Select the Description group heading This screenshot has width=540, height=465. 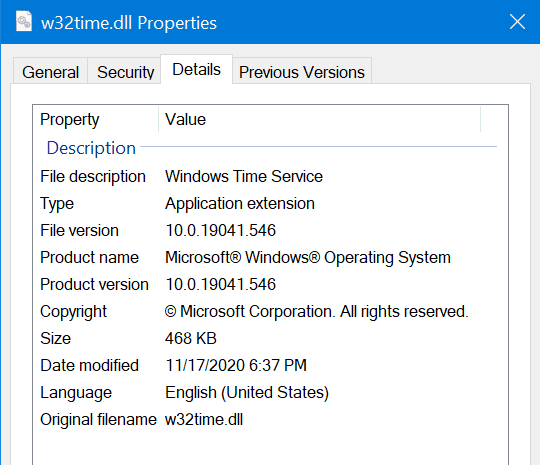[x=91, y=148]
